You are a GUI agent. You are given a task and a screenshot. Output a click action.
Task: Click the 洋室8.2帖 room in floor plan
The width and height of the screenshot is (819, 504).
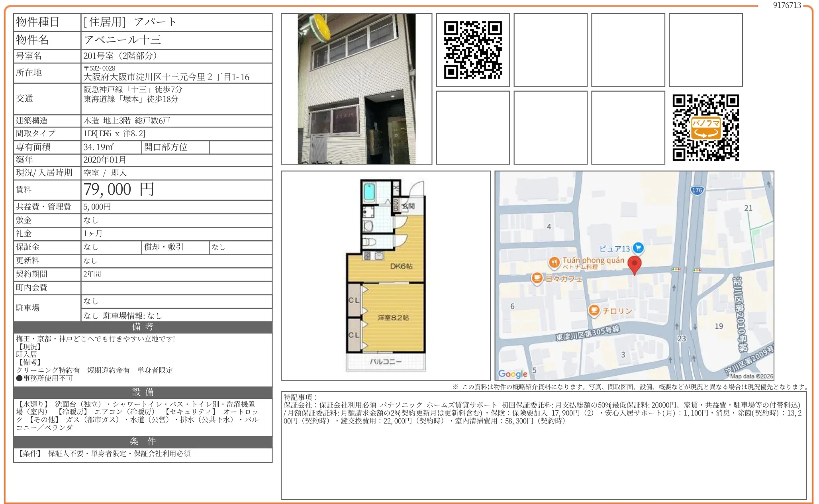click(x=393, y=318)
